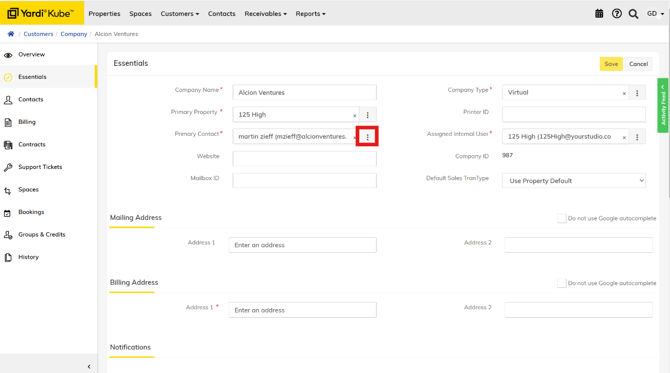The height and width of the screenshot is (373, 670).
Task: Open the Reports dropdown menu
Action: pyautogui.click(x=310, y=14)
